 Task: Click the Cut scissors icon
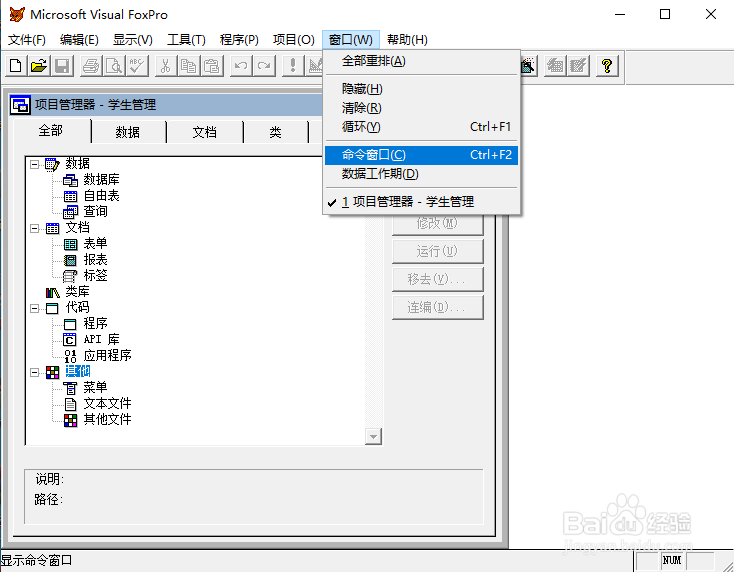[x=165, y=66]
